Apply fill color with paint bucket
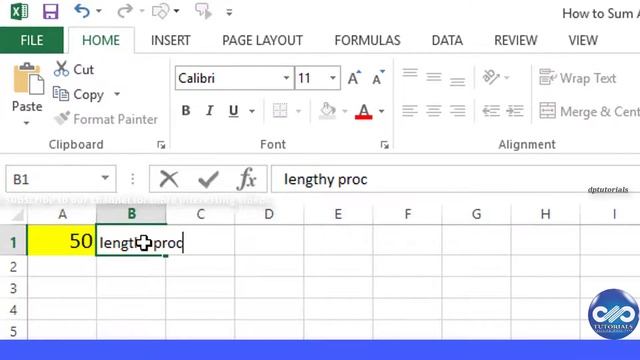The width and height of the screenshot is (640, 360). point(328,111)
